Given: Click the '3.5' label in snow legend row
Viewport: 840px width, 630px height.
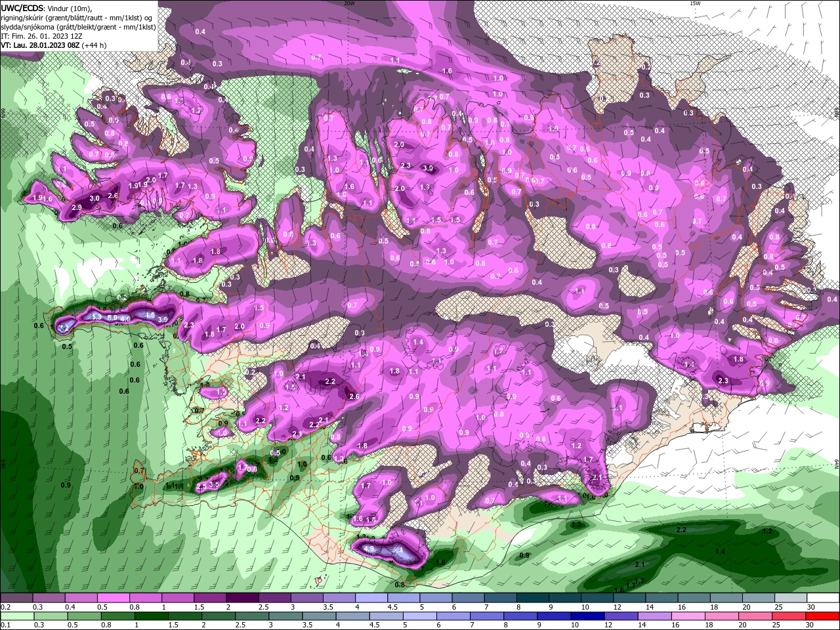Looking at the screenshot, I should (x=327, y=607).
